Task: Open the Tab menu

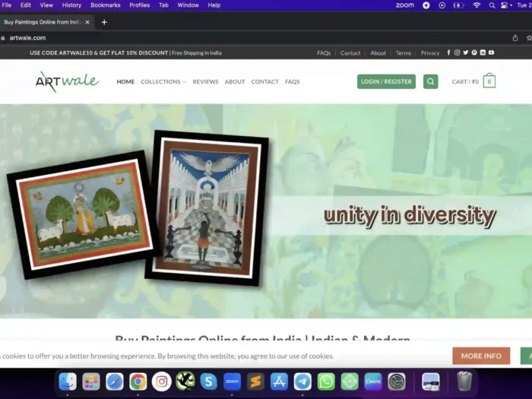Action: [163, 5]
